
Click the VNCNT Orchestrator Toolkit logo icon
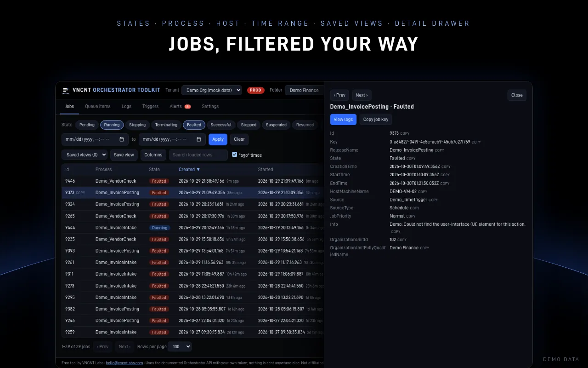(x=66, y=91)
